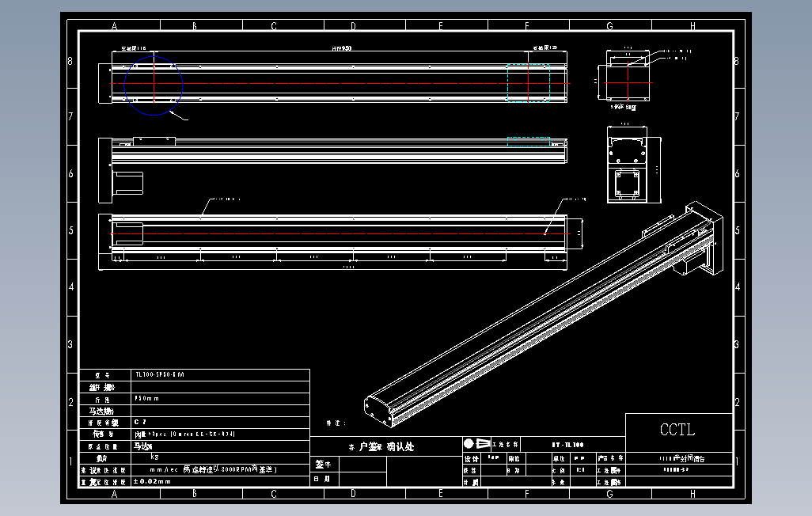The height and width of the screenshot is (516, 812).
Task: Click the 单位 unit label cell
Action: coord(560,459)
